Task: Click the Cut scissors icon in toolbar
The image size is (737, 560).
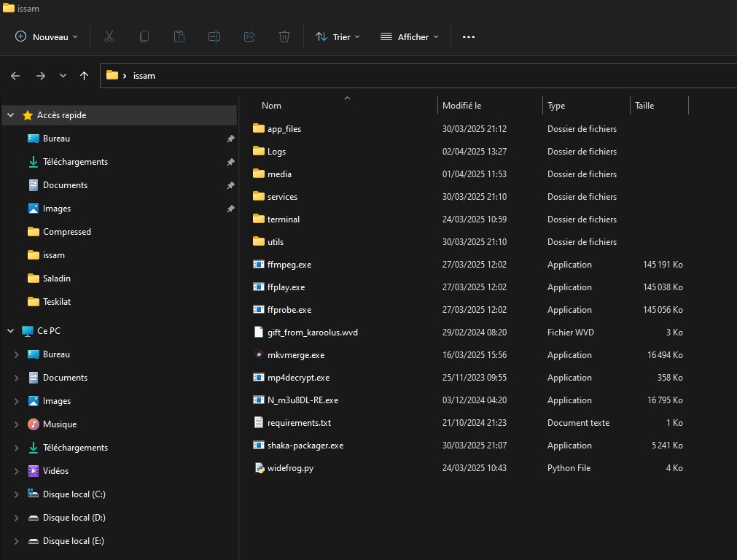Action: coord(109,36)
